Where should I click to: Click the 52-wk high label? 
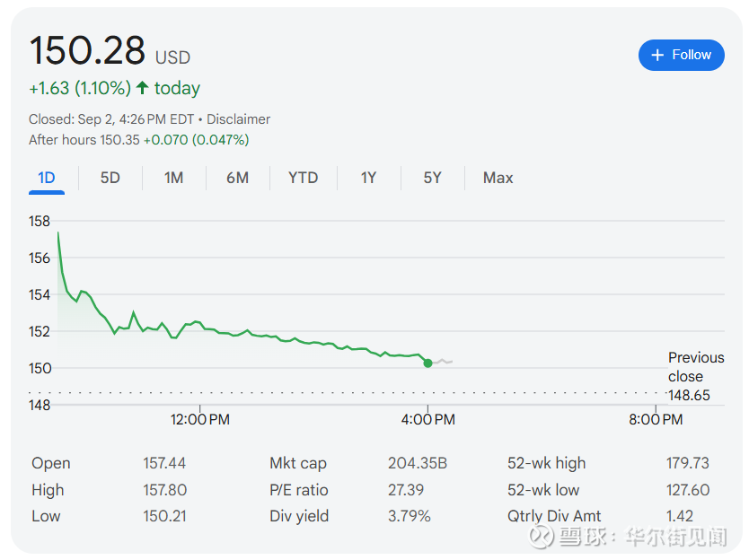(x=546, y=463)
